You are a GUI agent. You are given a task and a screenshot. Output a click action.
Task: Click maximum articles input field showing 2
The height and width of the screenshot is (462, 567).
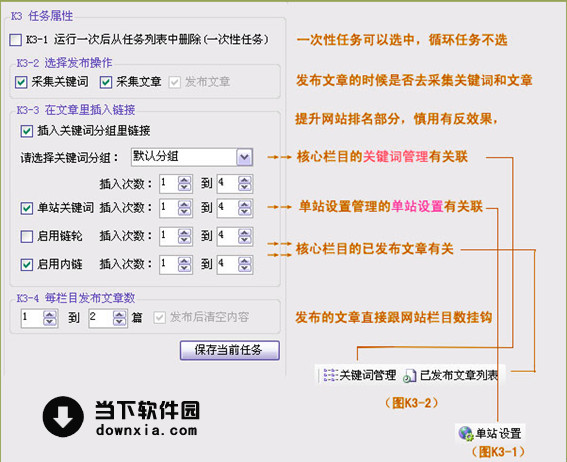(101, 318)
